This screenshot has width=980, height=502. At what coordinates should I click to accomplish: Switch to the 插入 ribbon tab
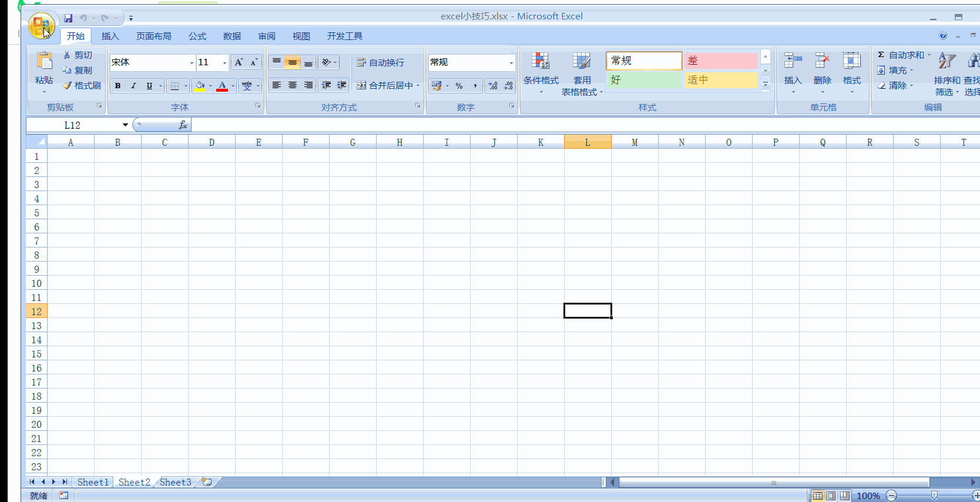click(110, 36)
